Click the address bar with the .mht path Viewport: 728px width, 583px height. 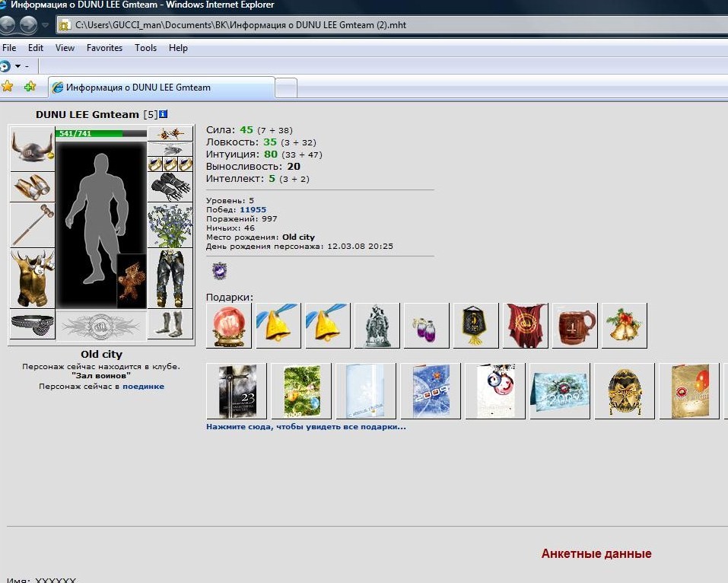click(x=393, y=24)
